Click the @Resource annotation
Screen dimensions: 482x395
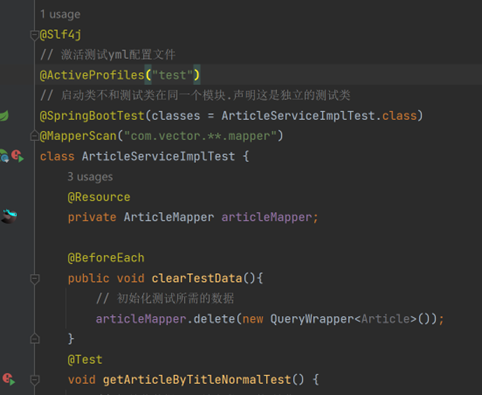(x=99, y=197)
